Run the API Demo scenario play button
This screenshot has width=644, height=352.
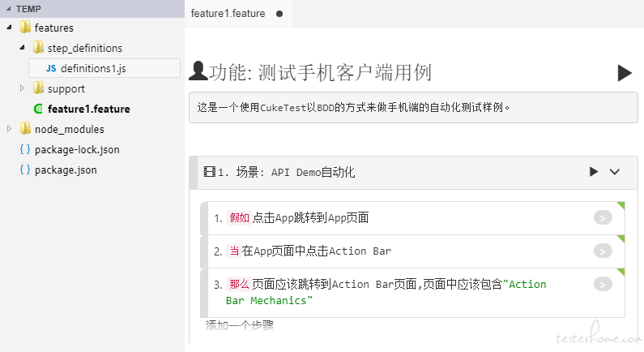click(594, 171)
